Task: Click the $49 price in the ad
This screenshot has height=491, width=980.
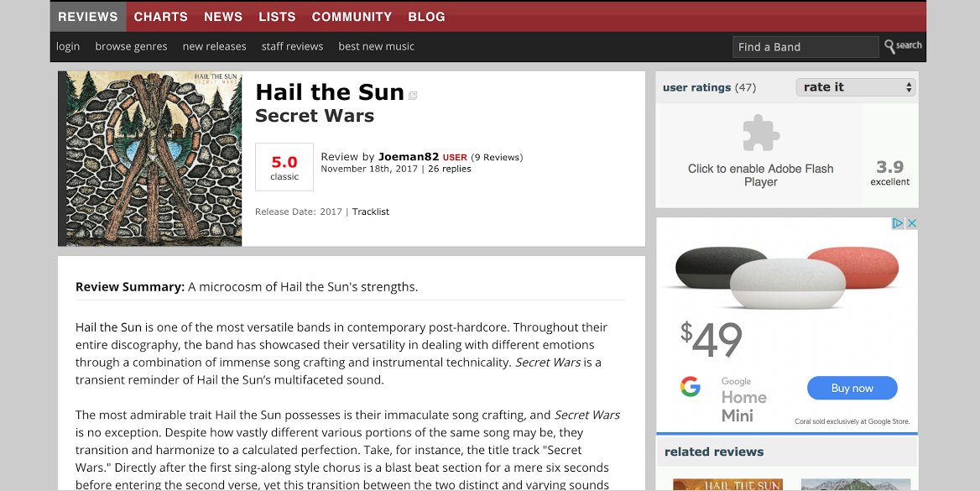Action: pyautogui.click(x=712, y=340)
